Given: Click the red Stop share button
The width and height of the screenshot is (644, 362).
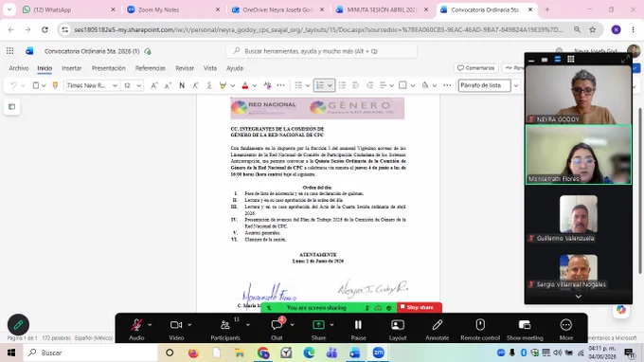Looking at the screenshot, I should point(419,307).
